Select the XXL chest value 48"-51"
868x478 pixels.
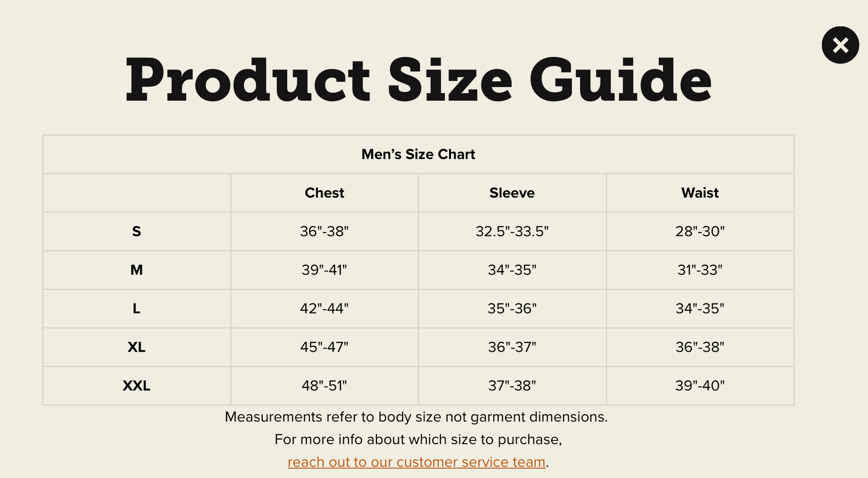pos(324,386)
